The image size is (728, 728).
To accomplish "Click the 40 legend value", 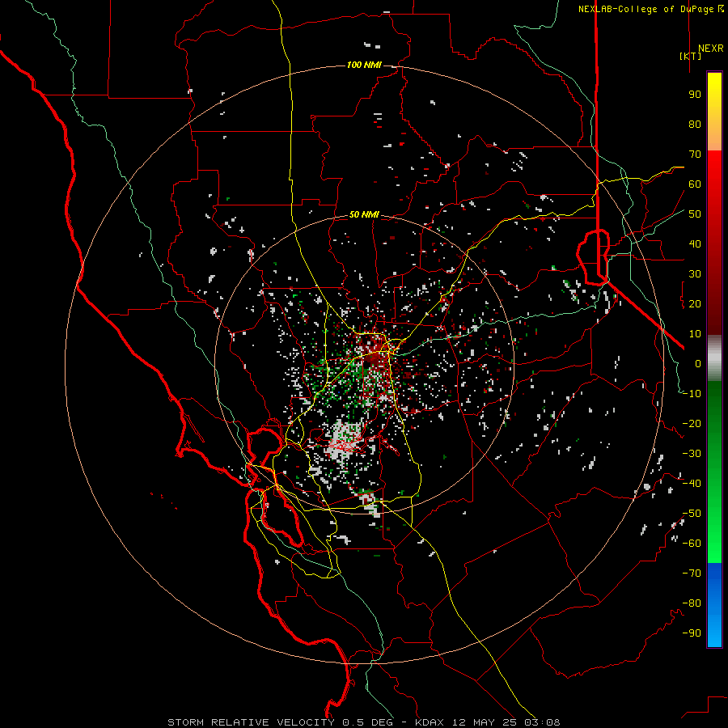I will 695,243.
